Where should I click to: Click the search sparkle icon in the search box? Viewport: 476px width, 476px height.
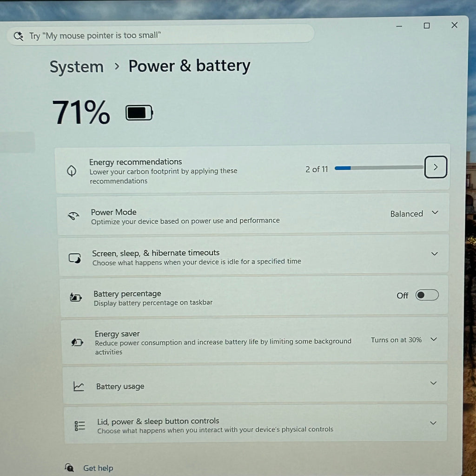[19, 36]
